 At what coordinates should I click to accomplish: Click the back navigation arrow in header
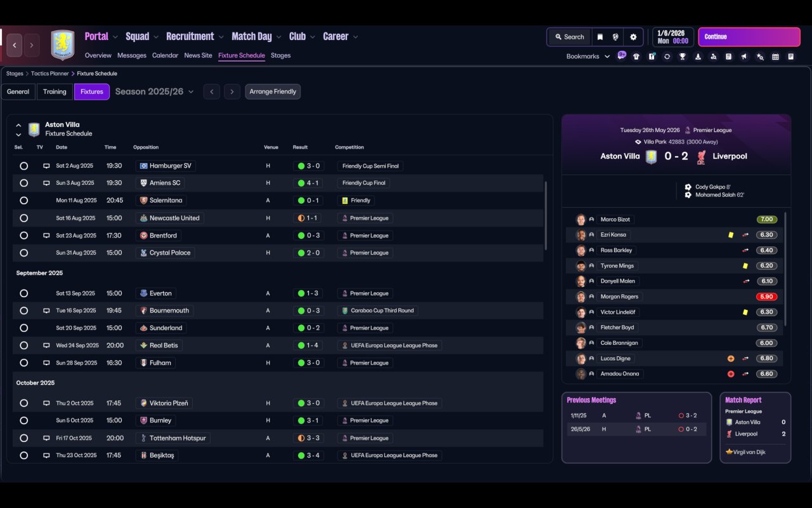pyautogui.click(x=15, y=45)
